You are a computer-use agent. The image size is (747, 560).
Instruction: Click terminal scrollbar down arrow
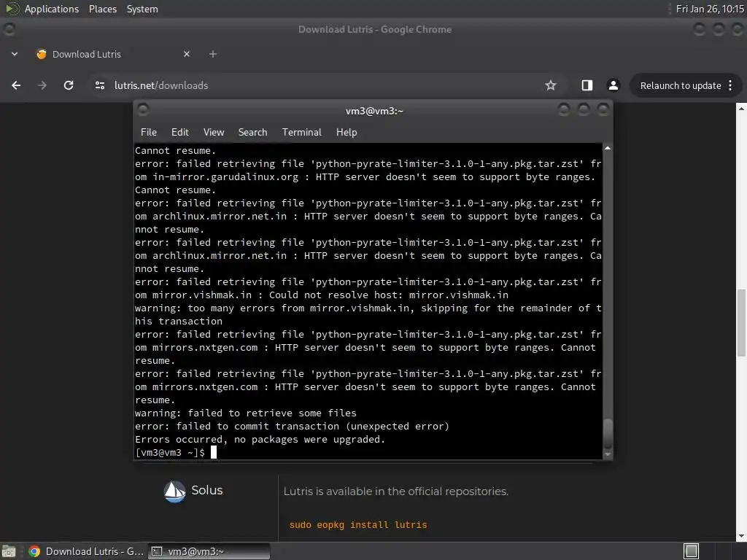pos(608,454)
